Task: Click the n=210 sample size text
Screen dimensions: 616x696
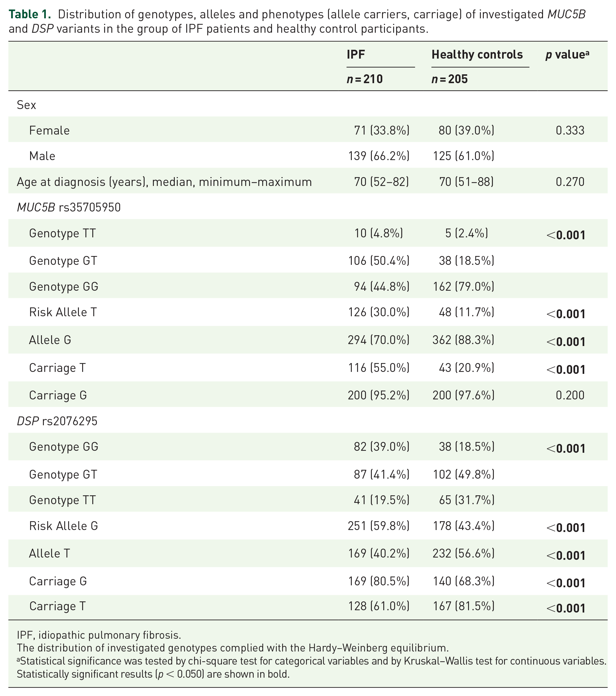Action: pyautogui.click(x=365, y=79)
